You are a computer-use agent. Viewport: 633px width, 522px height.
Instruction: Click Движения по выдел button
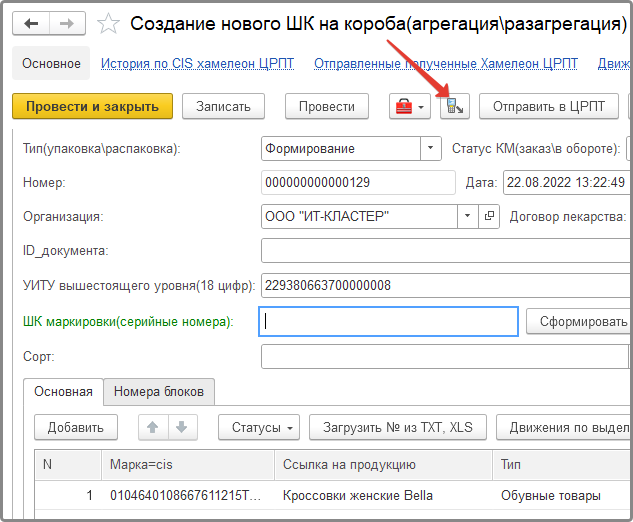564,427
